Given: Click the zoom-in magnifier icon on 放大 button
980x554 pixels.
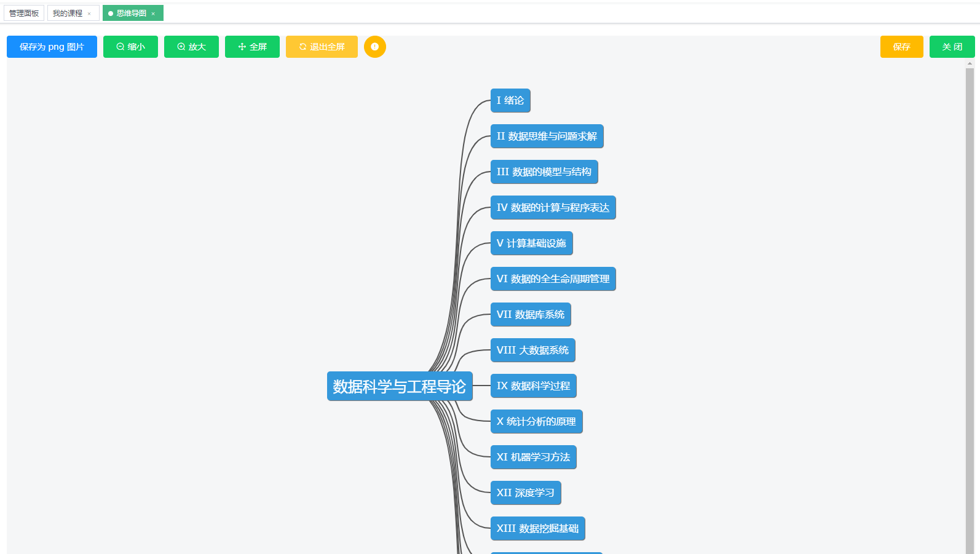Looking at the screenshot, I should coord(180,46).
